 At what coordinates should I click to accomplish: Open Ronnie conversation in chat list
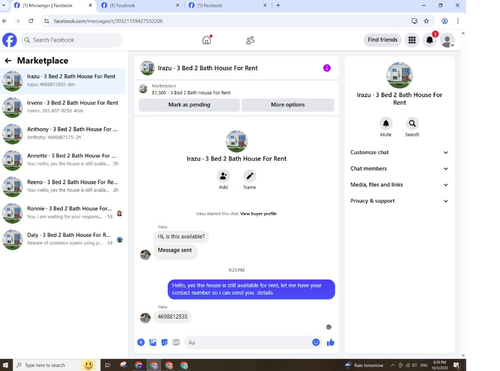coord(63,213)
